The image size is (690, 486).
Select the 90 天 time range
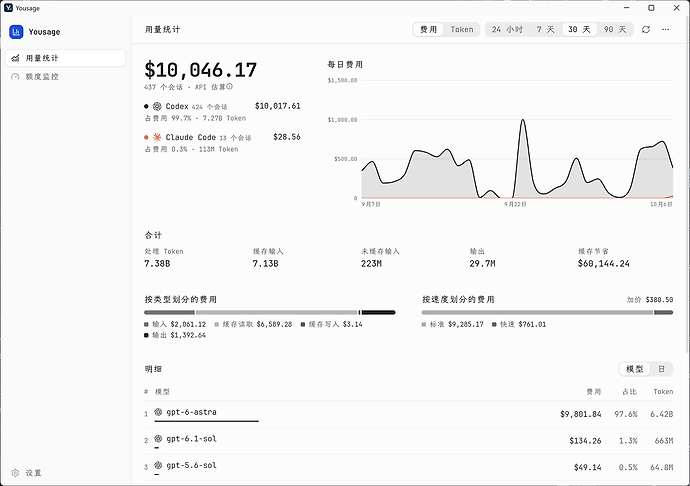[x=615, y=29]
